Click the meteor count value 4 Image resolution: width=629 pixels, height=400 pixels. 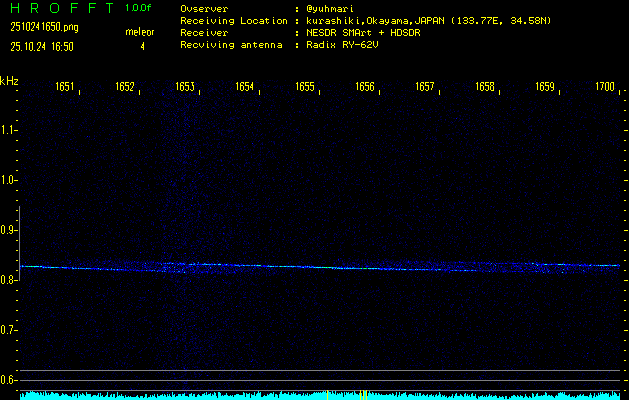click(x=142, y=46)
